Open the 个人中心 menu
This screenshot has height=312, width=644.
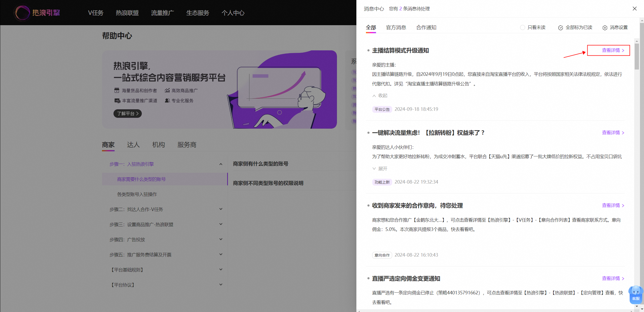point(233,13)
